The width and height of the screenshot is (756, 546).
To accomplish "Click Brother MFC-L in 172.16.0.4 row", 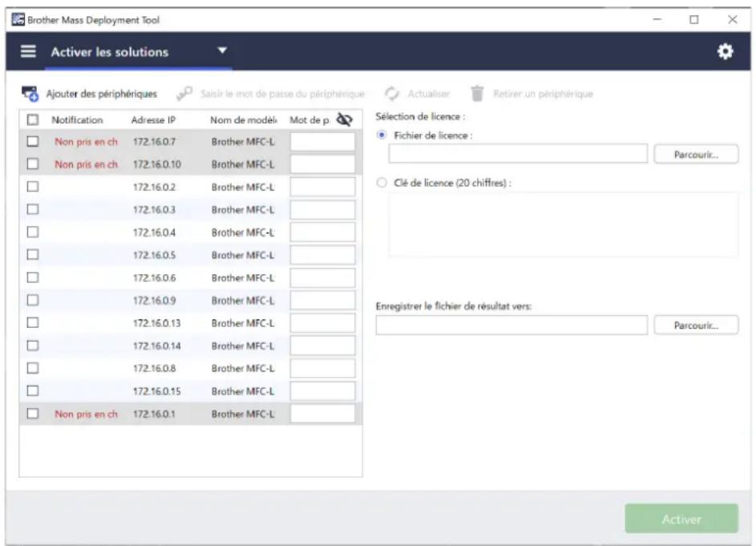I will [x=243, y=233].
